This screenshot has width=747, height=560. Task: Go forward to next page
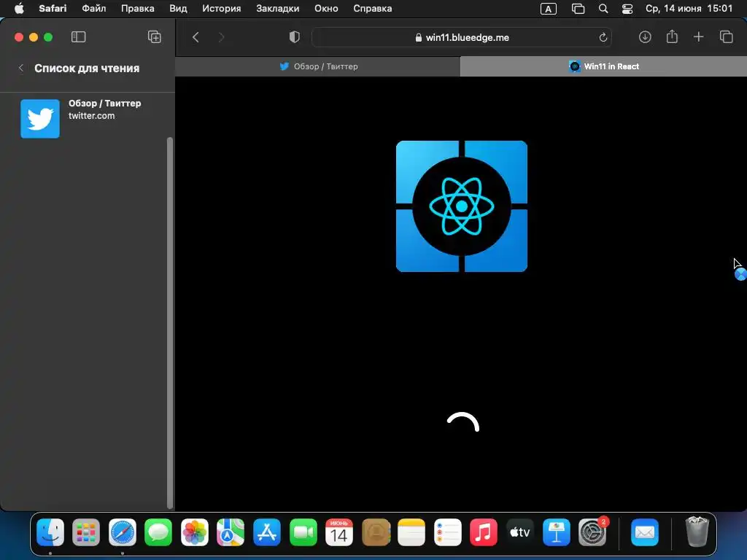coord(221,37)
